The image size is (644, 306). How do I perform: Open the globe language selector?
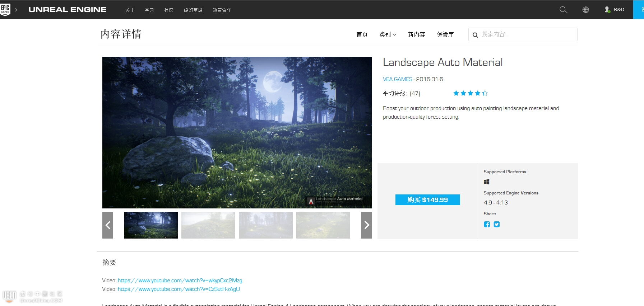click(x=585, y=10)
